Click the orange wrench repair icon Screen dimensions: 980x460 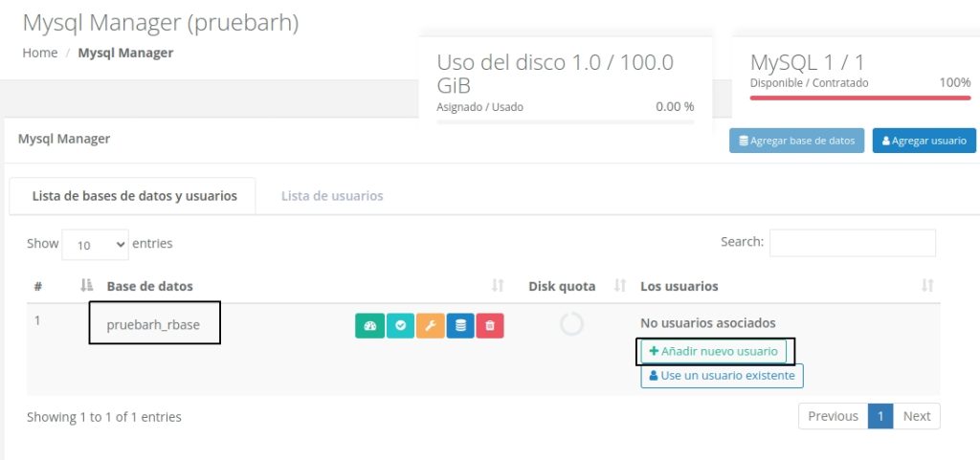coord(430,326)
